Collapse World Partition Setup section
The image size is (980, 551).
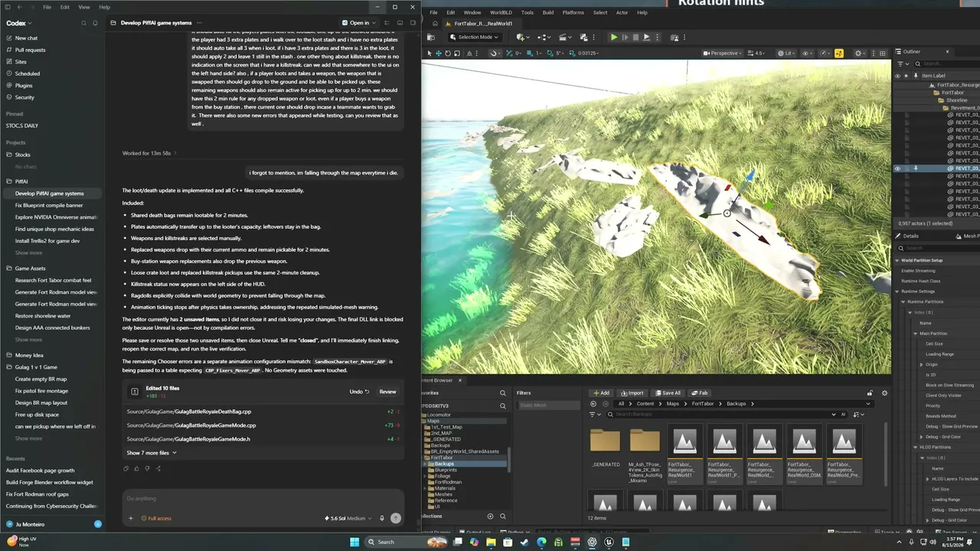(897, 260)
